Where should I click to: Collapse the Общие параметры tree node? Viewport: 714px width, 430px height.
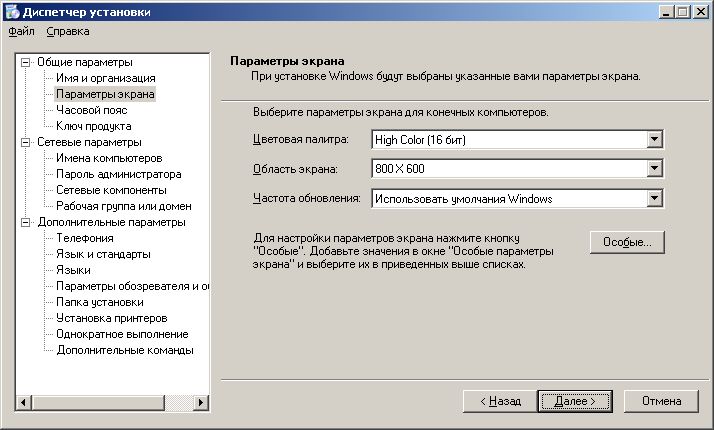click(26, 62)
